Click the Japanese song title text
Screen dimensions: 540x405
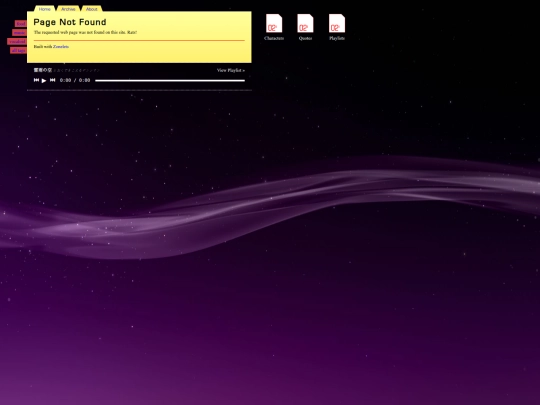pos(43,70)
